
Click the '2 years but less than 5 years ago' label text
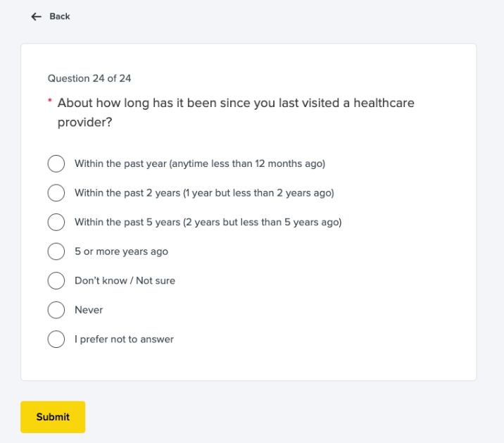click(x=262, y=222)
